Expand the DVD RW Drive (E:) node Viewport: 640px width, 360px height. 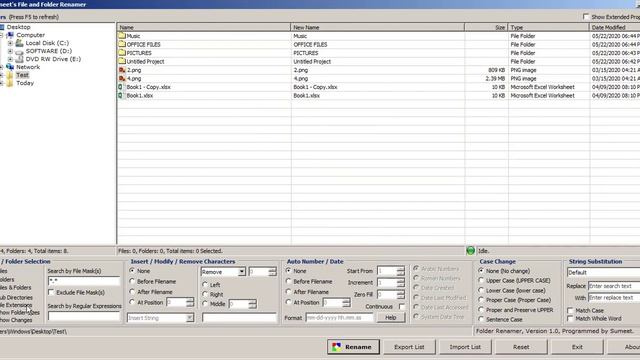tap(10, 59)
